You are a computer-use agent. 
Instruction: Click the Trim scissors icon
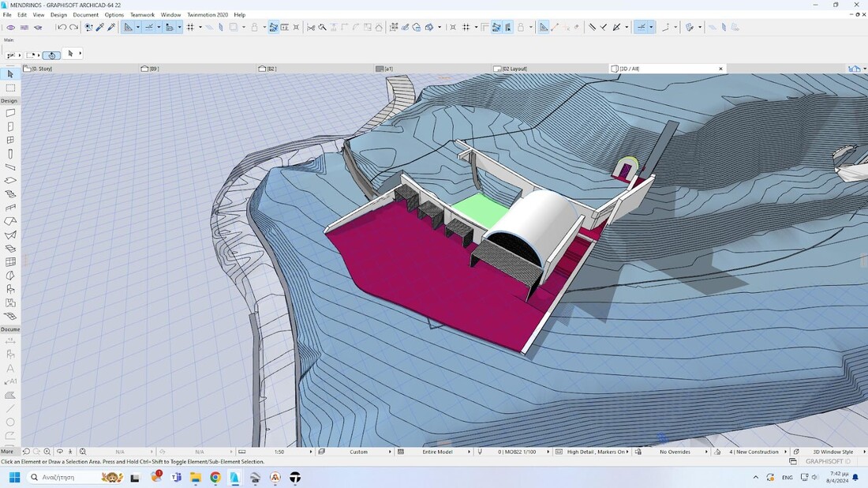[x=311, y=27]
